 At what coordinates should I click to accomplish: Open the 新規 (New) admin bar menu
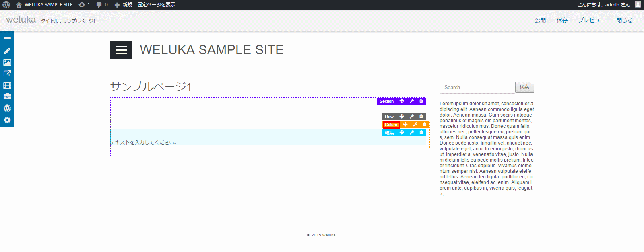click(123, 5)
